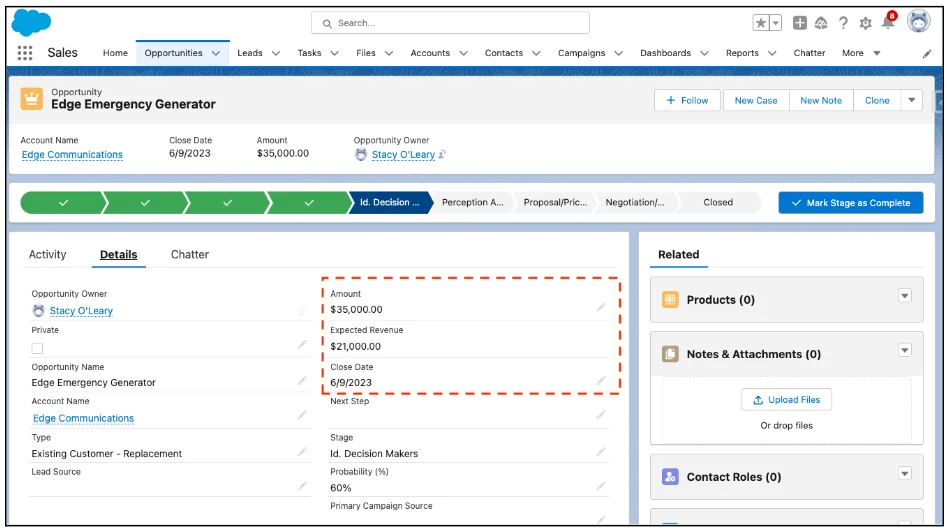Screen dimensions: 947x532
Task: Click the Follow button
Action: [x=687, y=100]
